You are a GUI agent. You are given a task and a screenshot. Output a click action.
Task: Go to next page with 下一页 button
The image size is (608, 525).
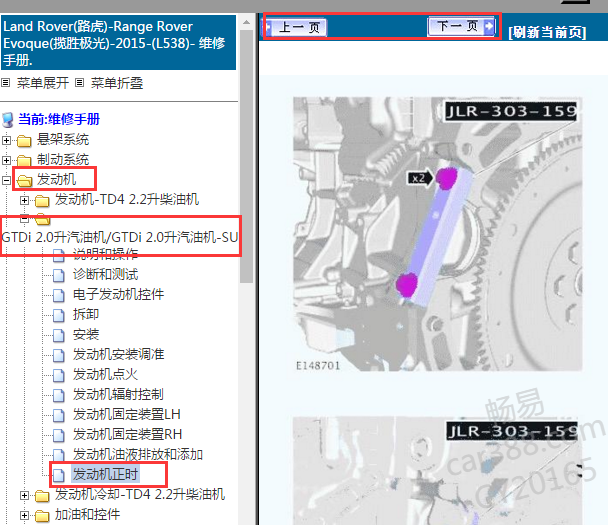click(x=461, y=26)
